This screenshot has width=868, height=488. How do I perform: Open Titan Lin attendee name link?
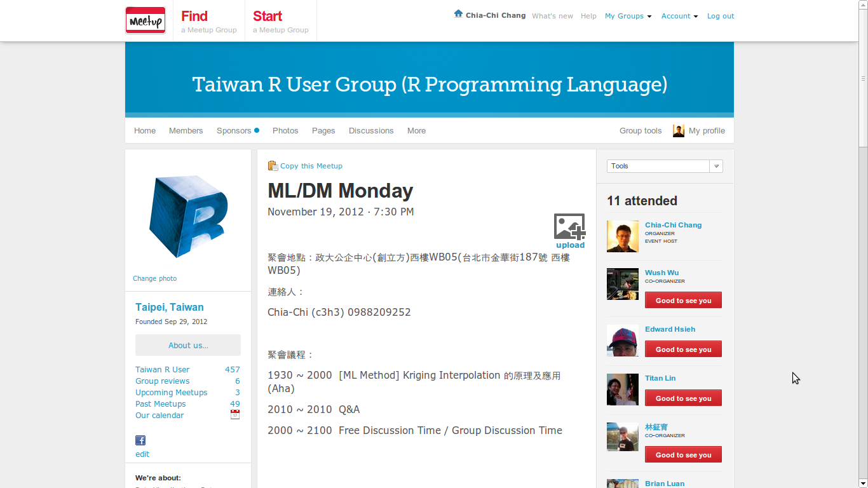click(x=660, y=378)
